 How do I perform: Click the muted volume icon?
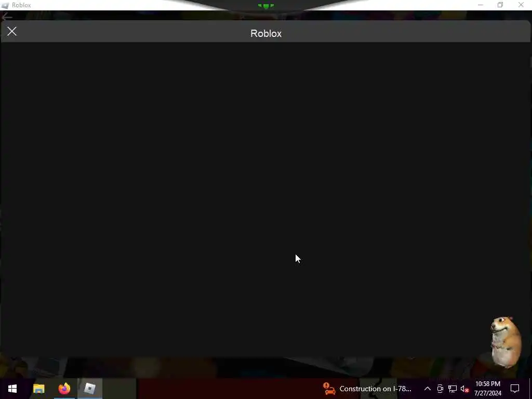(x=464, y=389)
